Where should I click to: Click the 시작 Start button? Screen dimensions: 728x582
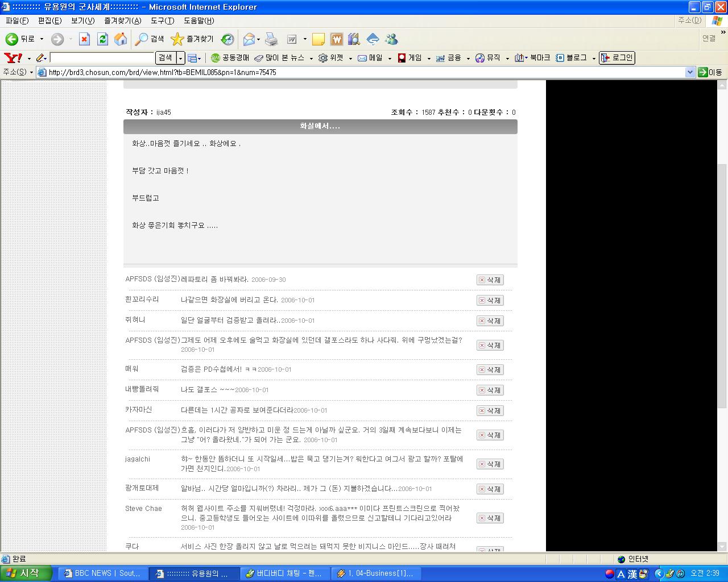26,573
